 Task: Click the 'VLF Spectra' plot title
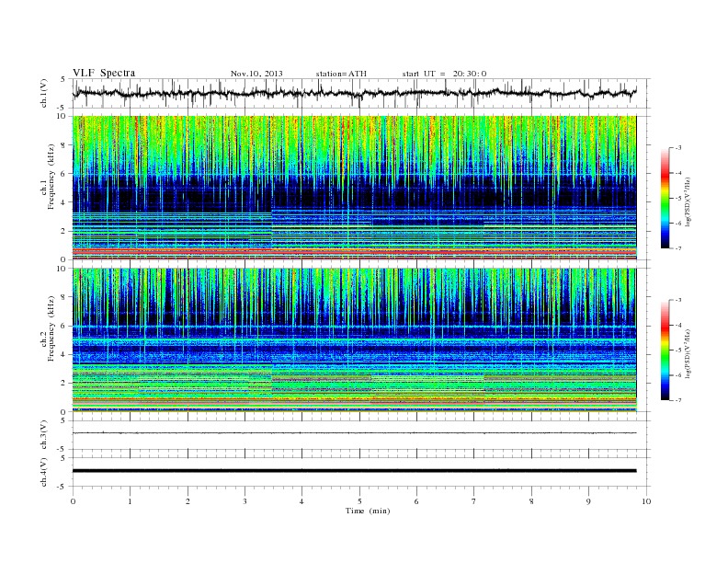(x=104, y=73)
